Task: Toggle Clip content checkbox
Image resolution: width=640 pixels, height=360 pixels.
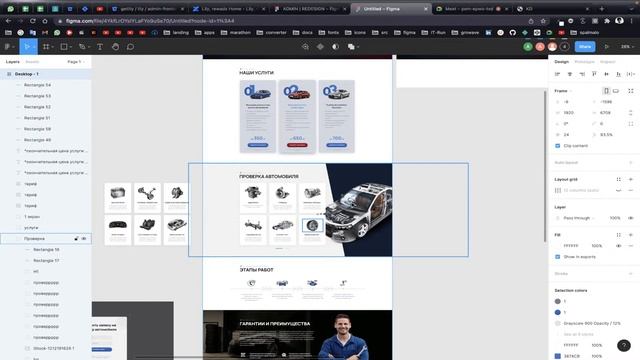Action: coord(558,146)
